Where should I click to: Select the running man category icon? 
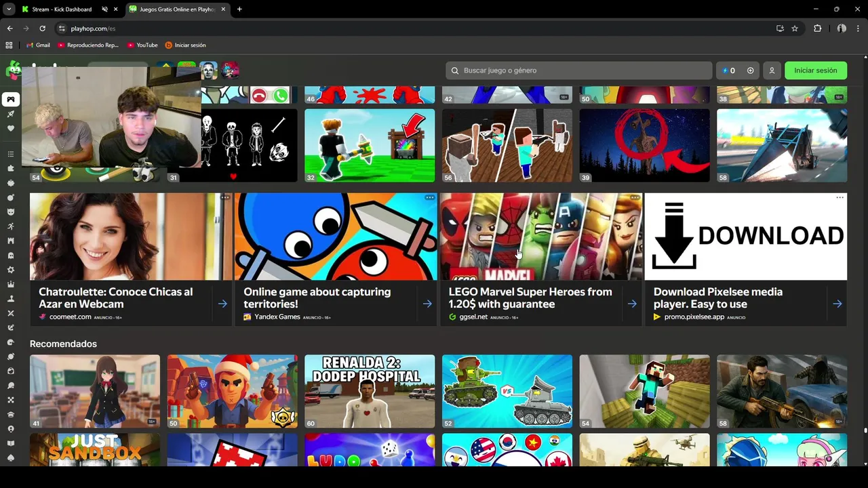[x=11, y=226]
